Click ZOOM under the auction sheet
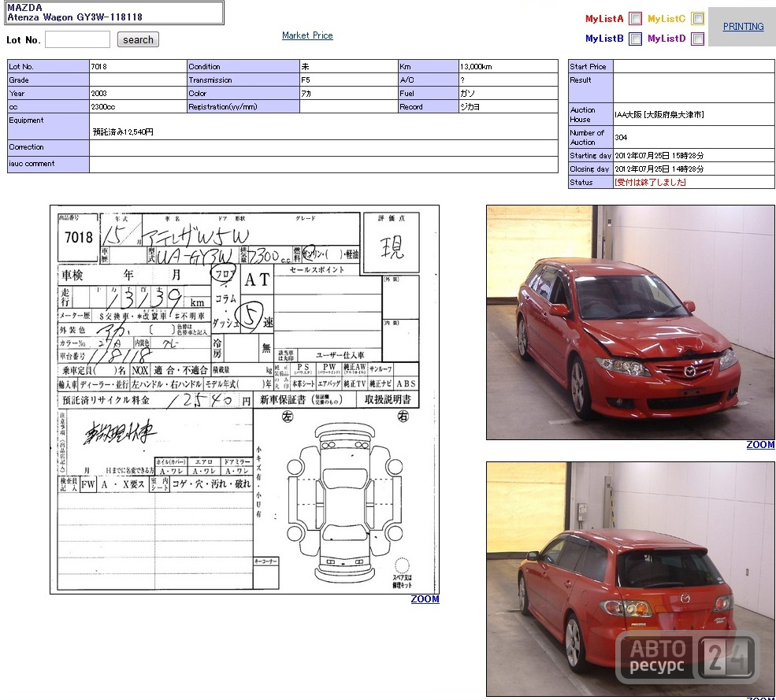Image resolution: width=776 pixels, height=700 pixels. [x=425, y=599]
